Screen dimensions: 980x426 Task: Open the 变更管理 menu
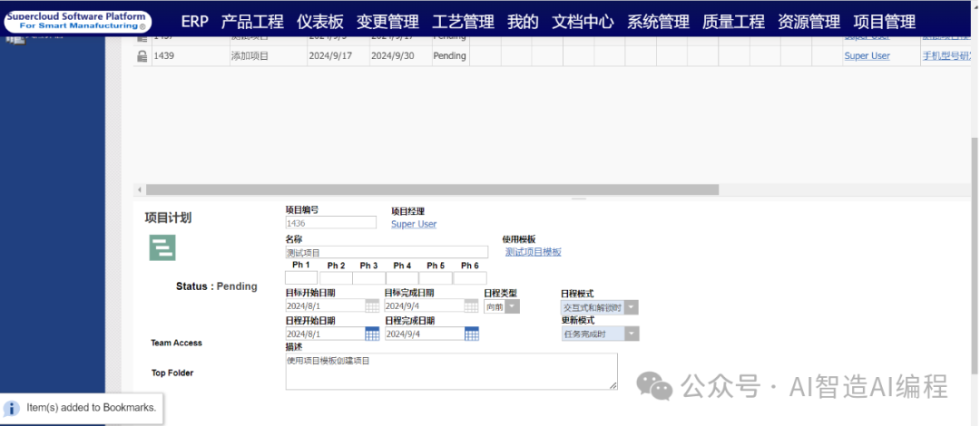tap(387, 23)
